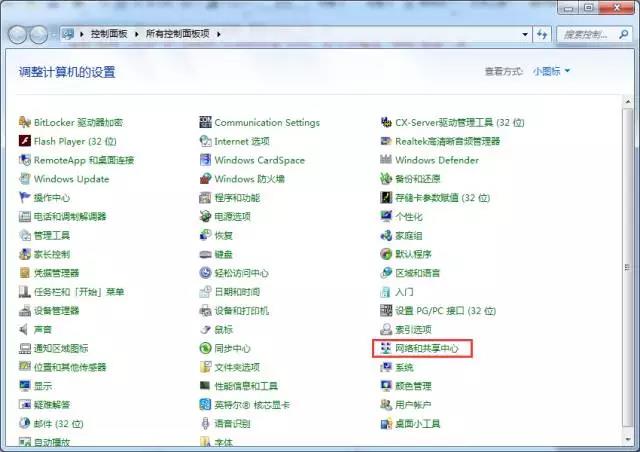This screenshot has height=452, width=640.
Task: Click the 控制面板 breadcrumb
Action: point(109,34)
